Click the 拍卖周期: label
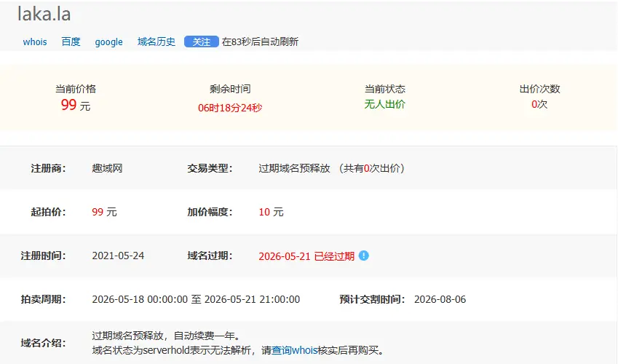The height and width of the screenshot is (364, 618). click(x=43, y=299)
